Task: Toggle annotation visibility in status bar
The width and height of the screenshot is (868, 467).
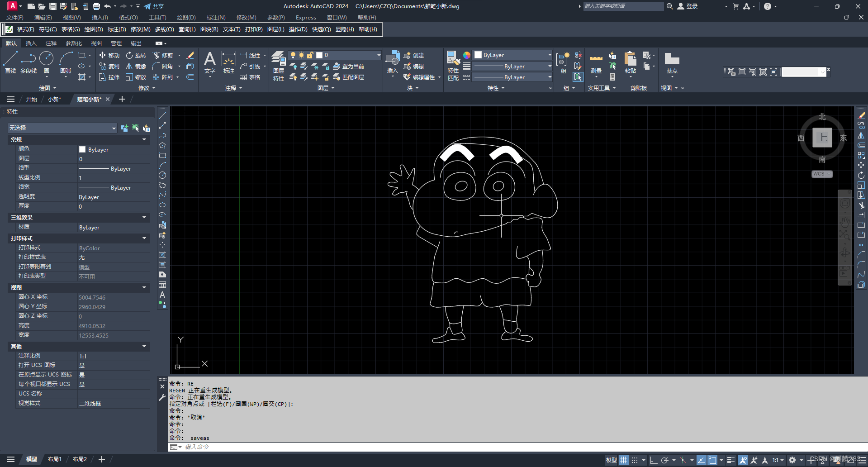Action: (743, 460)
